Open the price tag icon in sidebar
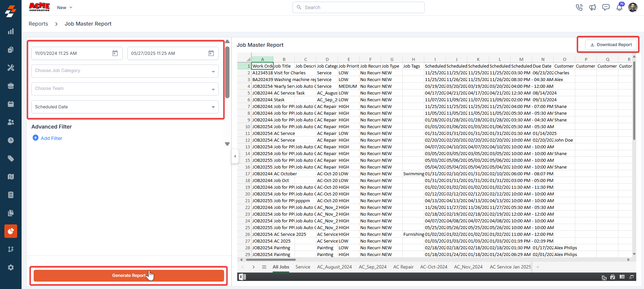644x289 pixels. 11,158
